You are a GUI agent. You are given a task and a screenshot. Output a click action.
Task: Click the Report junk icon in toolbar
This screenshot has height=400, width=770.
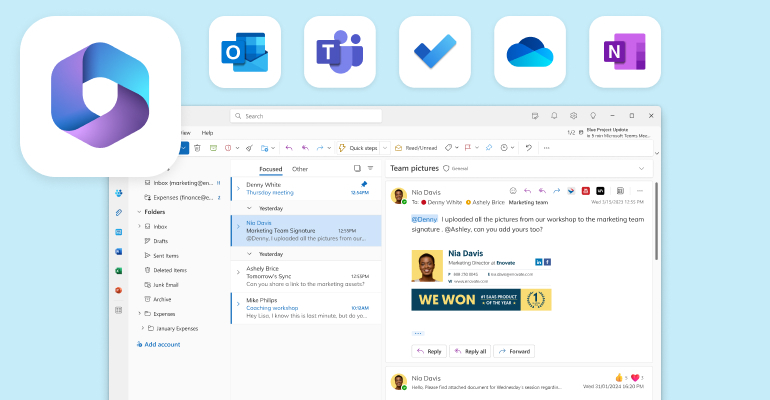coord(228,148)
